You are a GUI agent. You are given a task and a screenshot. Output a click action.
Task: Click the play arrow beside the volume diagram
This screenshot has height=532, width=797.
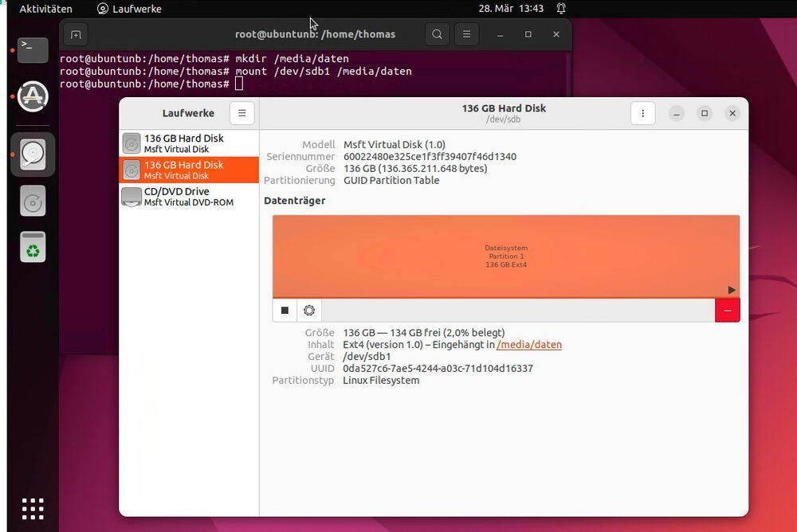pos(730,290)
